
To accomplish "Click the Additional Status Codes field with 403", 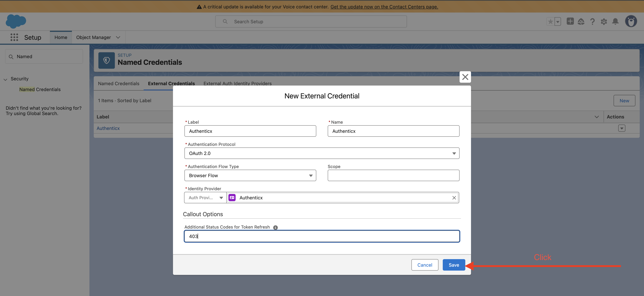I will click(x=322, y=236).
